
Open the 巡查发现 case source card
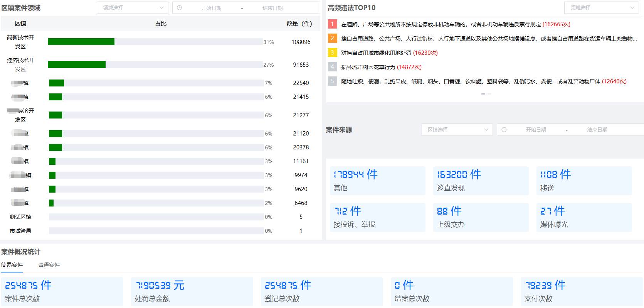tap(481, 181)
